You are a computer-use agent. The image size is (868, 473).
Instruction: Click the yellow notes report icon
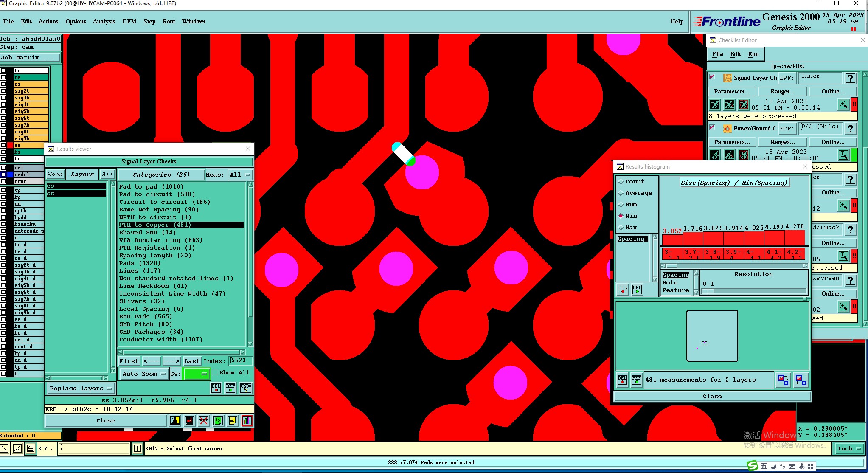coord(232,421)
